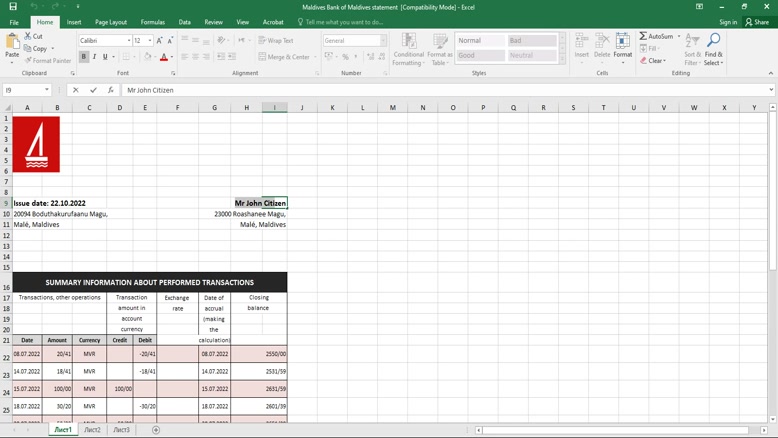
Task: Click the Cut scissors icon
Action: coord(28,36)
